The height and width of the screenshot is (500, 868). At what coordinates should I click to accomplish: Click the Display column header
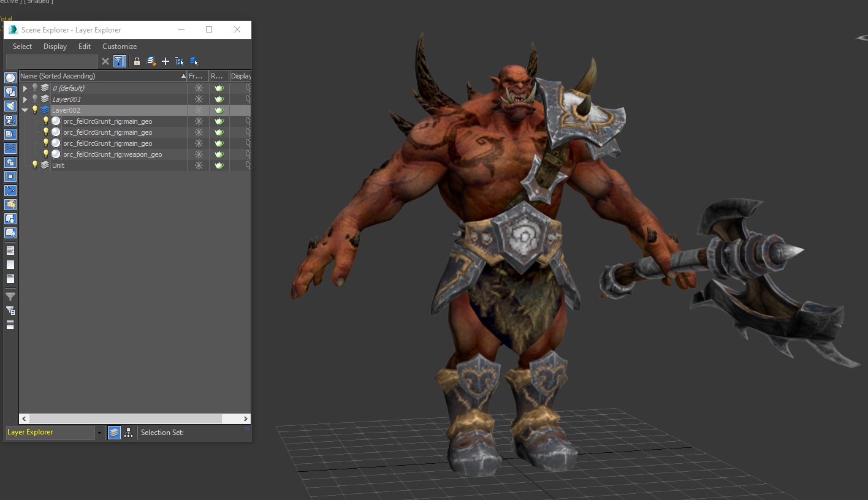(x=240, y=76)
